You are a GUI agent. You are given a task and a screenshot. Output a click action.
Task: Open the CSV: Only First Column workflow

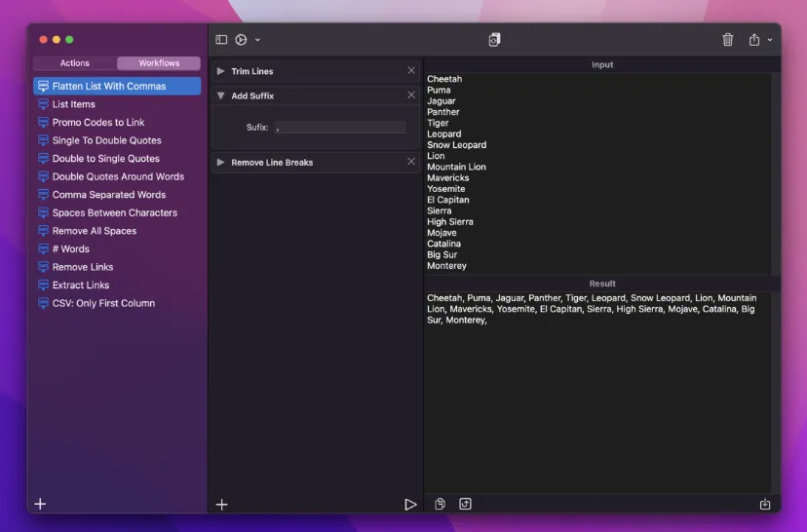tap(117, 303)
